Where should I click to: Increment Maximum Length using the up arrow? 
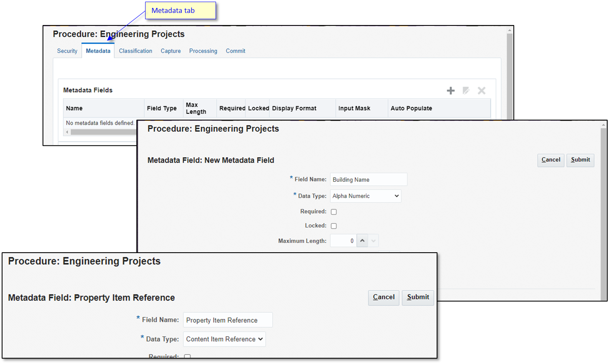[362, 240]
